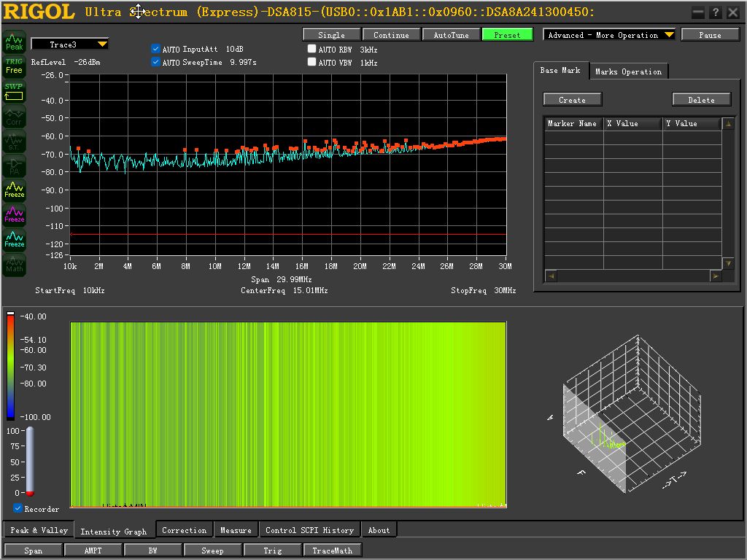Enable the AUTO RBW checkbox

[x=311, y=49]
